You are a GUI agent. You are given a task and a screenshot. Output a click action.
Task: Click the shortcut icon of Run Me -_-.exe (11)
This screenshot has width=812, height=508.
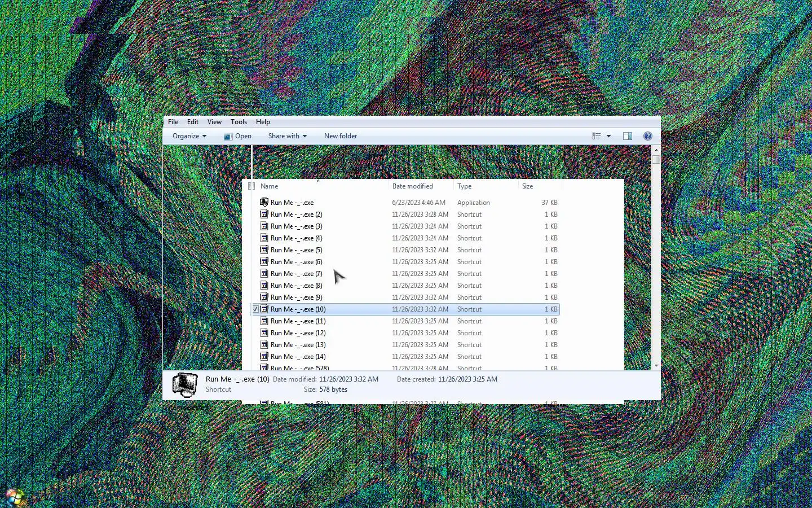click(264, 321)
